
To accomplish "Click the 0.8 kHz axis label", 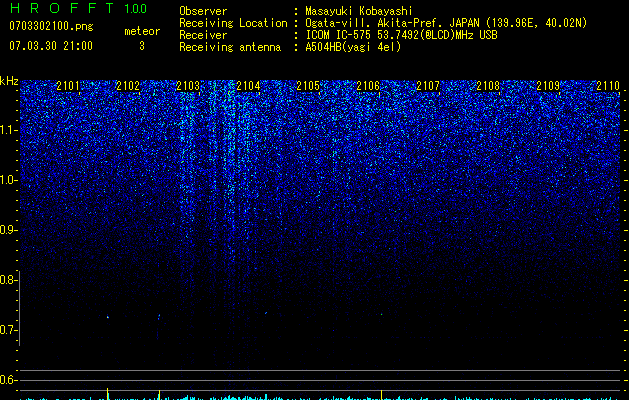I will [x=9, y=280].
